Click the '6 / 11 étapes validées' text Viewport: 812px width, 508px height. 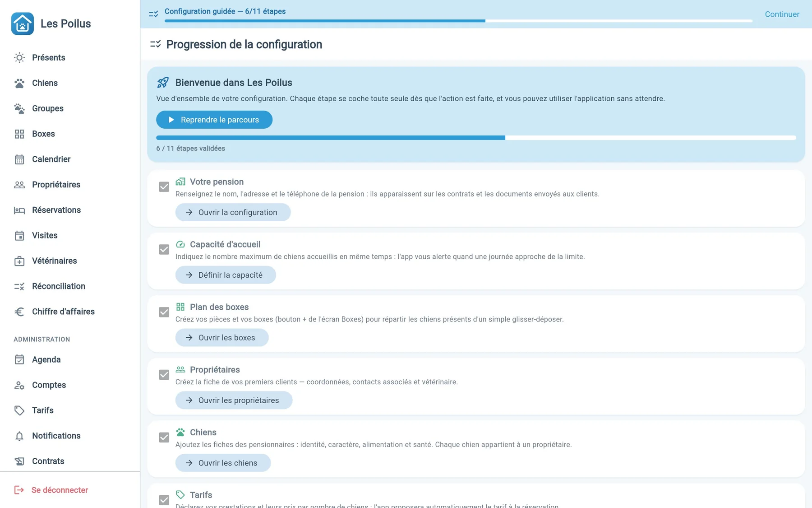(x=190, y=149)
